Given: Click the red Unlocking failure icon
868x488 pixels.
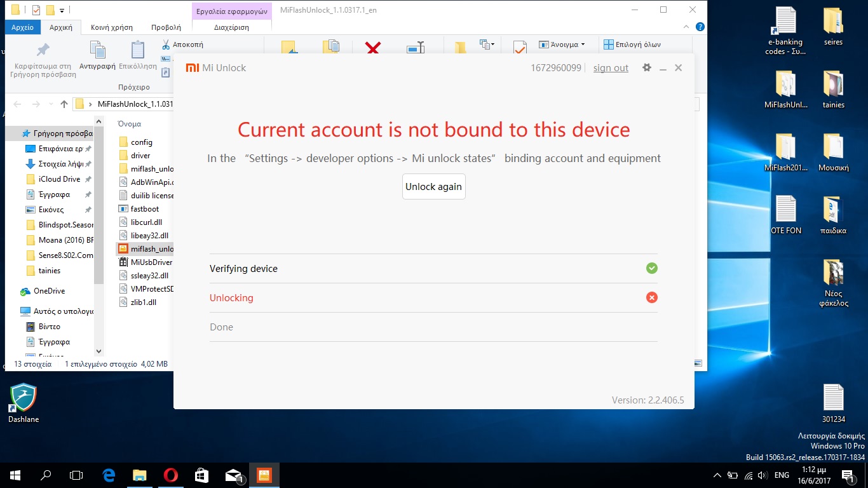Looking at the screenshot, I should coord(651,297).
